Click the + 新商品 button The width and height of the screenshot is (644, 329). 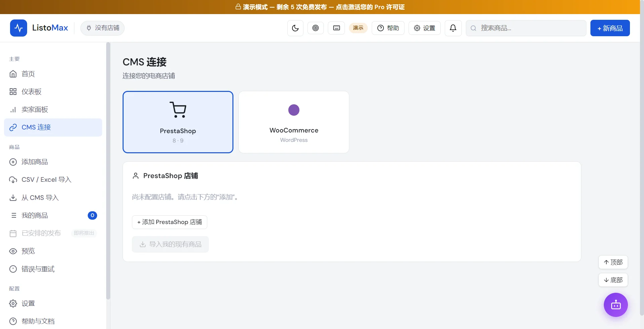[610, 28]
